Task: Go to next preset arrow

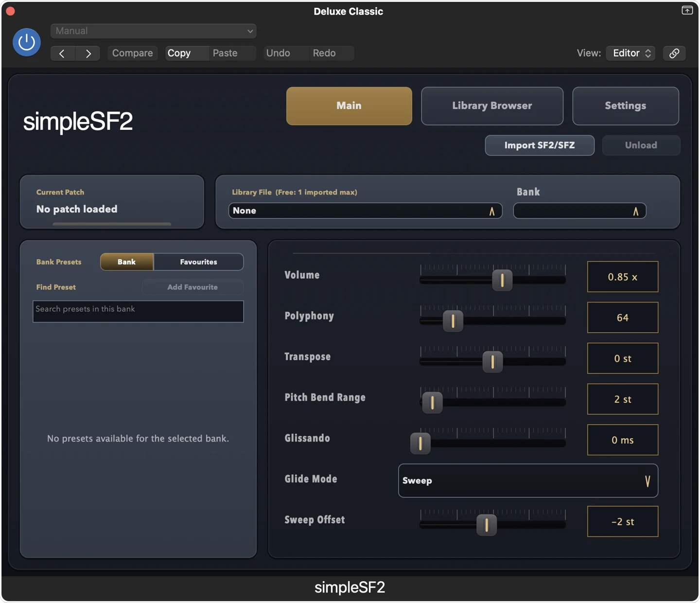Action: [x=88, y=53]
